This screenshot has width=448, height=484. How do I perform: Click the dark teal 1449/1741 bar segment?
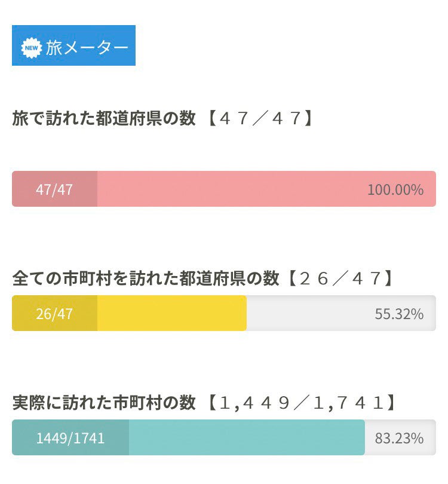[x=70, y=438]
